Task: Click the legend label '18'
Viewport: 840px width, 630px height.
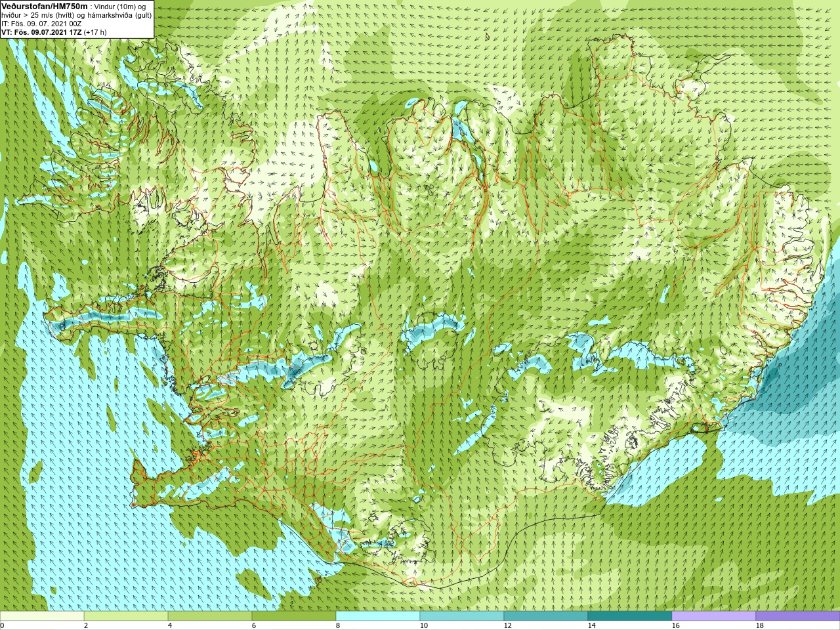Action: [760, 625]
